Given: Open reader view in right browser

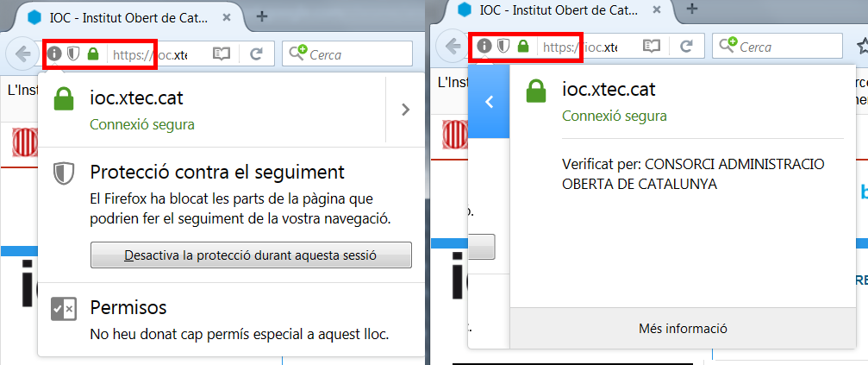Looking at the screenshot, I should 652,46.
